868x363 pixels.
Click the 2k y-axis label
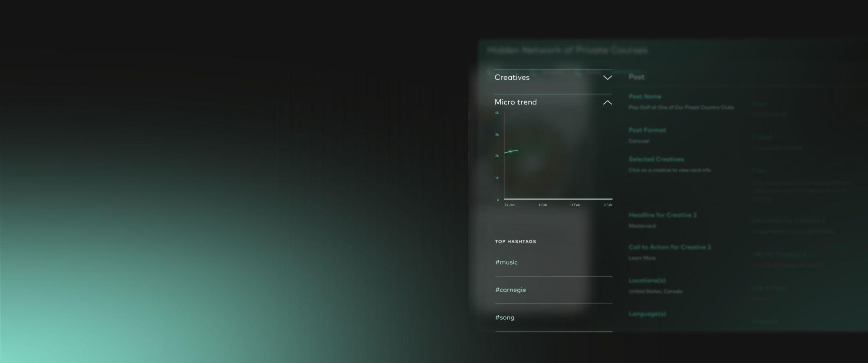[x=497, y=156]
